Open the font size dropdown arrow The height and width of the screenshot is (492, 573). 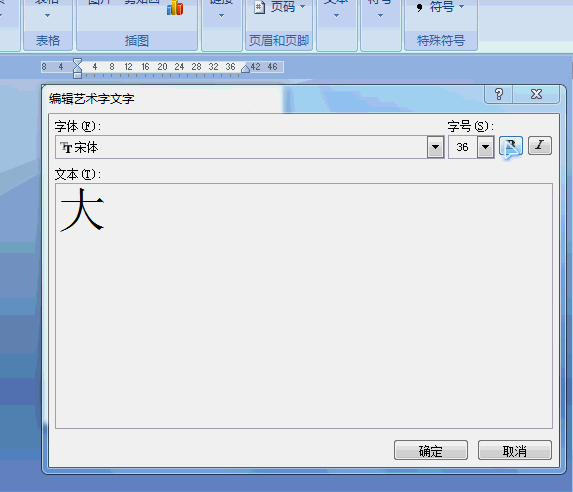[485, 147]
